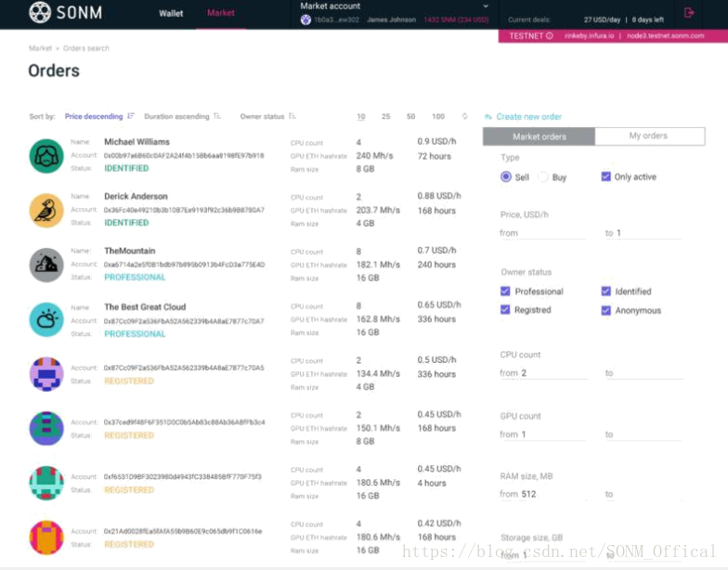Screen dimensions: 728x570
Task: Click Derick Anderson IDENTIFIED status label
Action: point(126,223)
